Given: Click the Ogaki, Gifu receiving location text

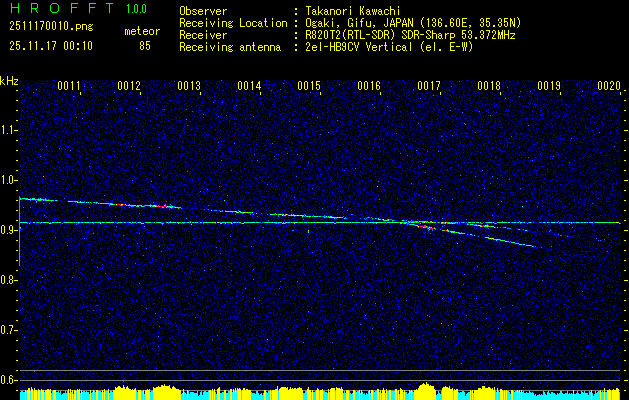Looking at the screenshot, I should click(413, 23).
